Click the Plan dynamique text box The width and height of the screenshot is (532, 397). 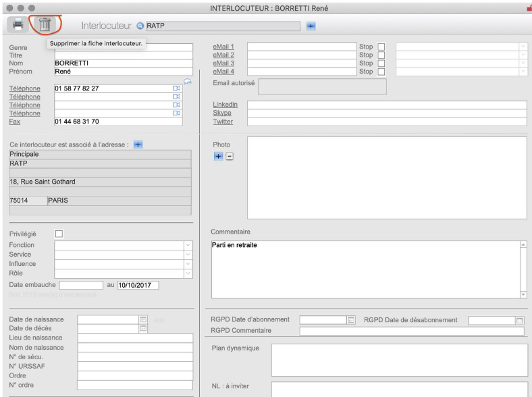click(x=400, y=360)
